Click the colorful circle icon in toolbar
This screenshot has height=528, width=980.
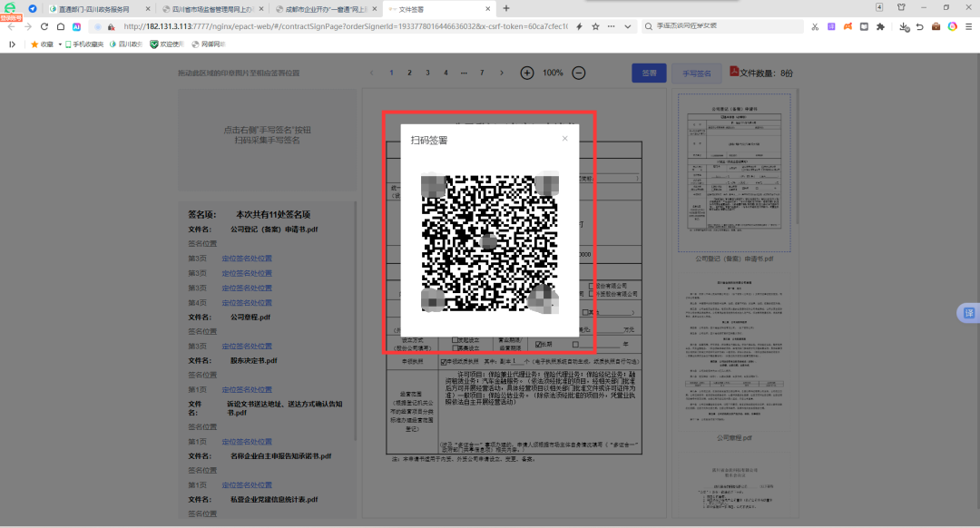pos(953,27)
